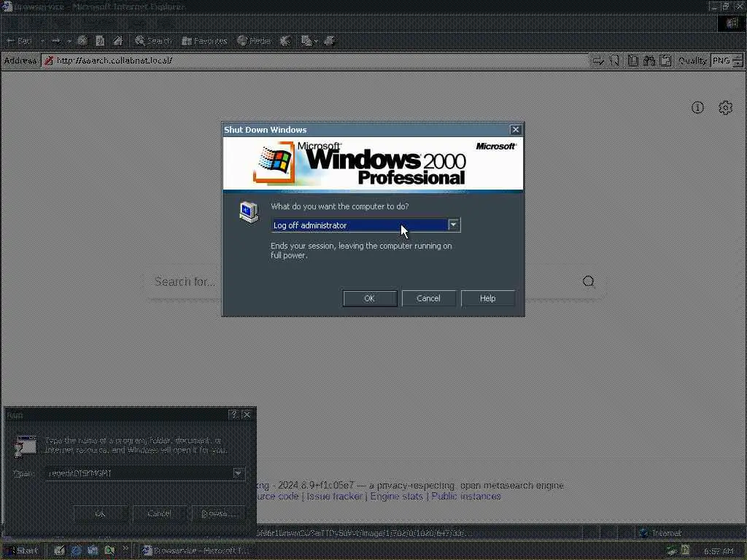Click the Back button in Internet Explorer
Viewport: 747px width, 560px height.
click(x=20, y=41)
